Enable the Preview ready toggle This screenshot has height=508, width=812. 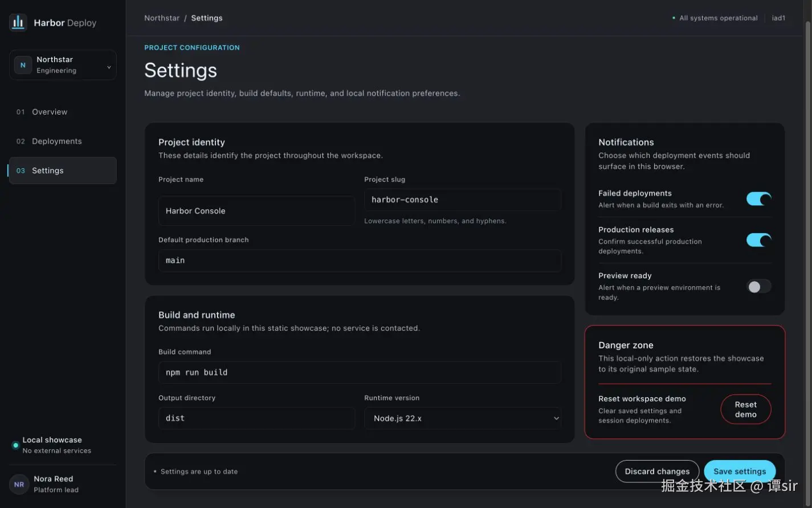tap(758, 286)
